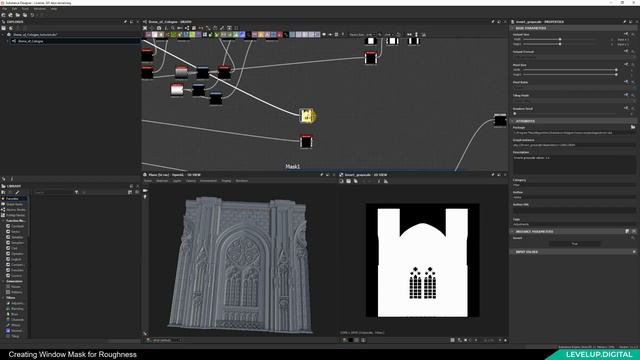This screenshot has height=360, width=640.
Task: Open the Help menu
Action: [x=54, y=9]
